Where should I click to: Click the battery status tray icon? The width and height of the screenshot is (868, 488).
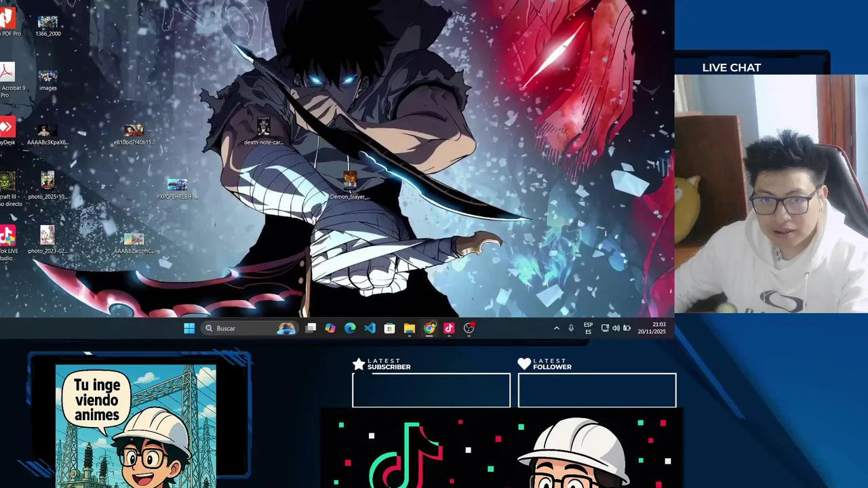pyautogui.click(x=627, y=328)
